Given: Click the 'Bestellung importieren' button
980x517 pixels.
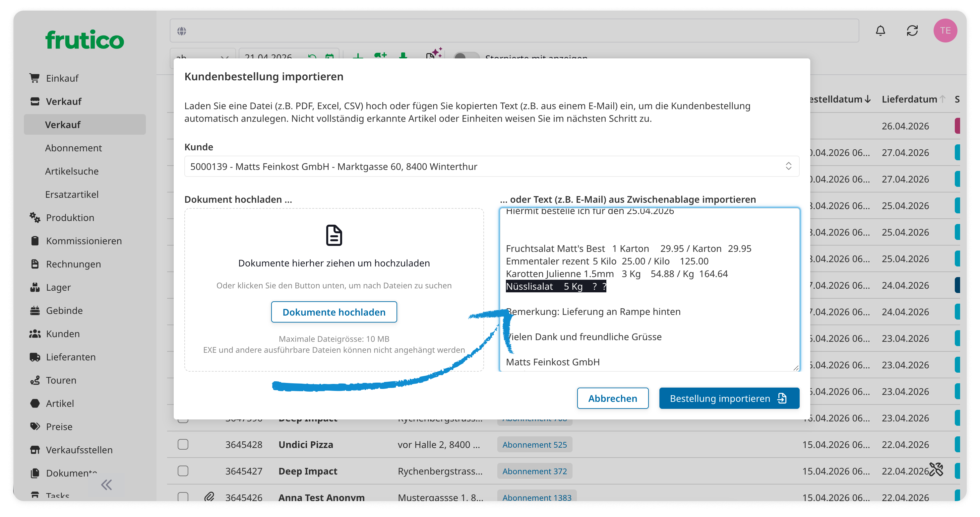Looking at the screenshot, I should [729, 398].
